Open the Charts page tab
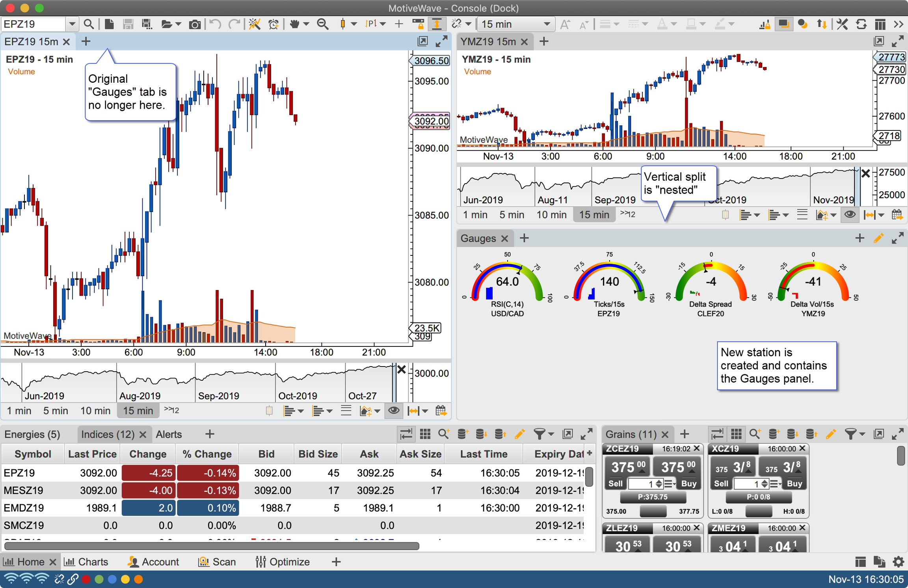Screen dimensions: 908x588 (86, 562)
